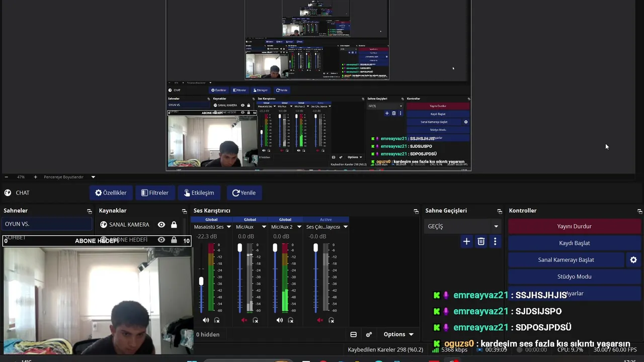Mute the Mic/Aux 2 speaker icon
The width and height of the screenshot is (644, 362).
pyautogui.click(x=280, y=320)
